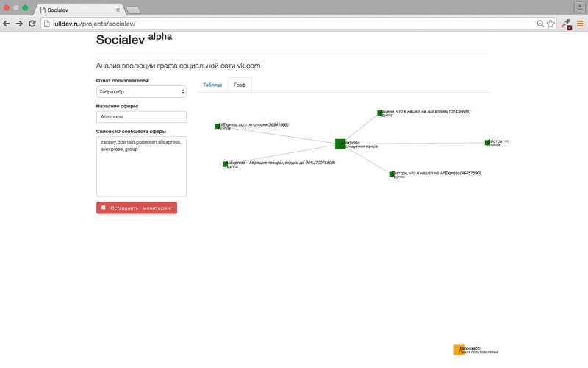
Task: Bookmark this page with the star icon
Action: pos(551,24)
